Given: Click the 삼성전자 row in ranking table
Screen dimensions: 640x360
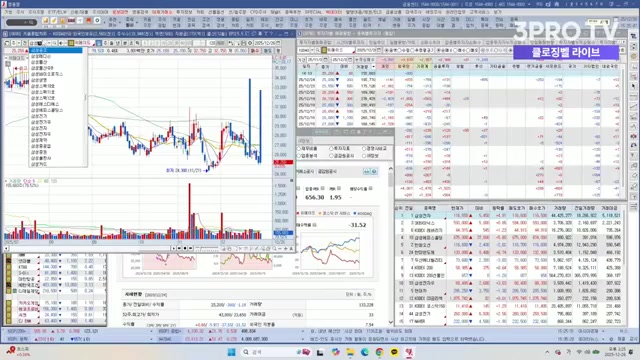Looking at the screenshot, I should pyautogui.click(x=509, y=215).
